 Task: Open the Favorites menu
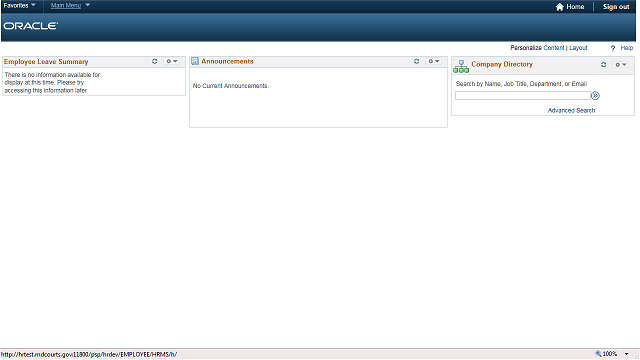(x=19, y=5)
